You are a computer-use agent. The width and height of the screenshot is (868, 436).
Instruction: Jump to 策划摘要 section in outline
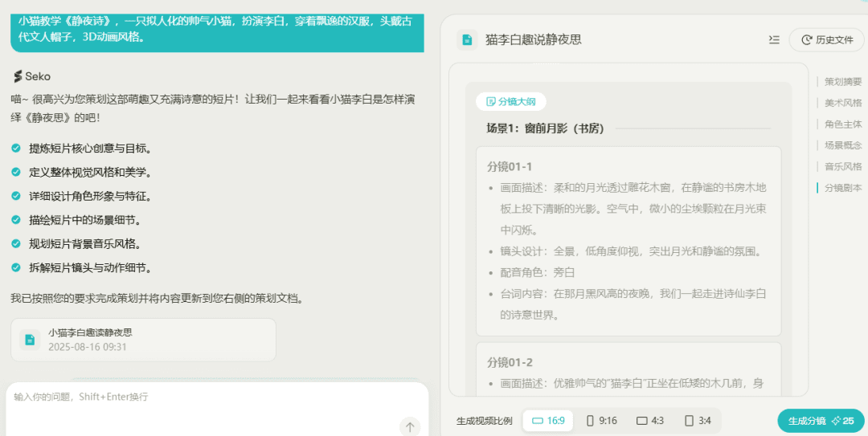[x=842, y=82]
